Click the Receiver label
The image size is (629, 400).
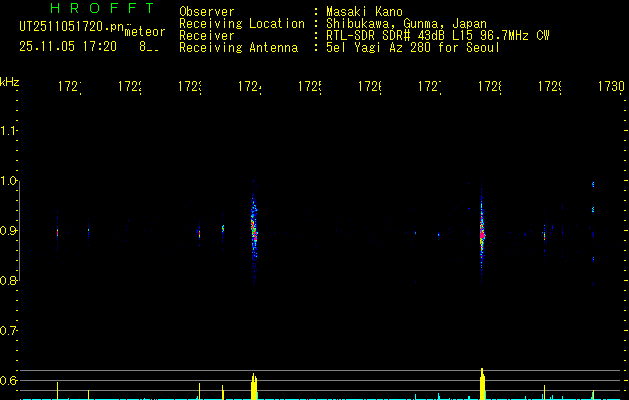(207, 36)
